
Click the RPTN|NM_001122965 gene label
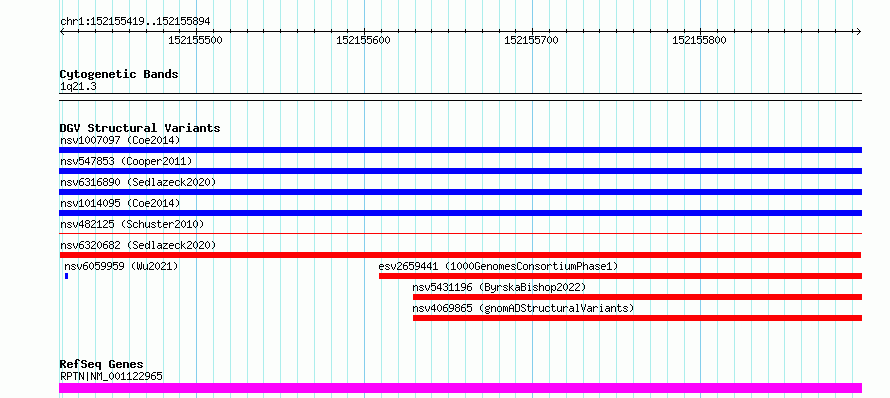click(x=111, y=376)
